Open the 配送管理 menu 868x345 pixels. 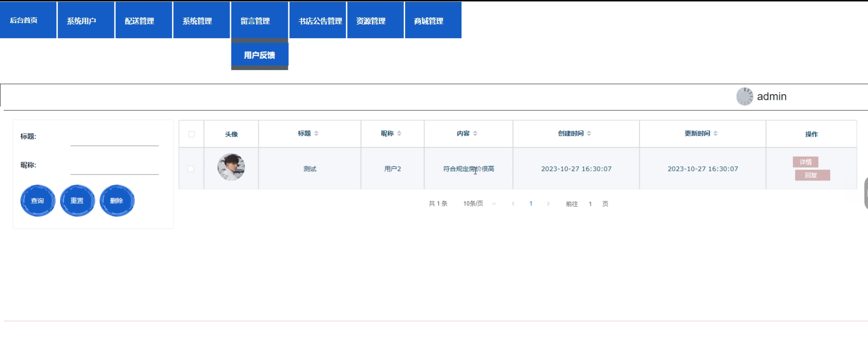[x=144, y=20]
